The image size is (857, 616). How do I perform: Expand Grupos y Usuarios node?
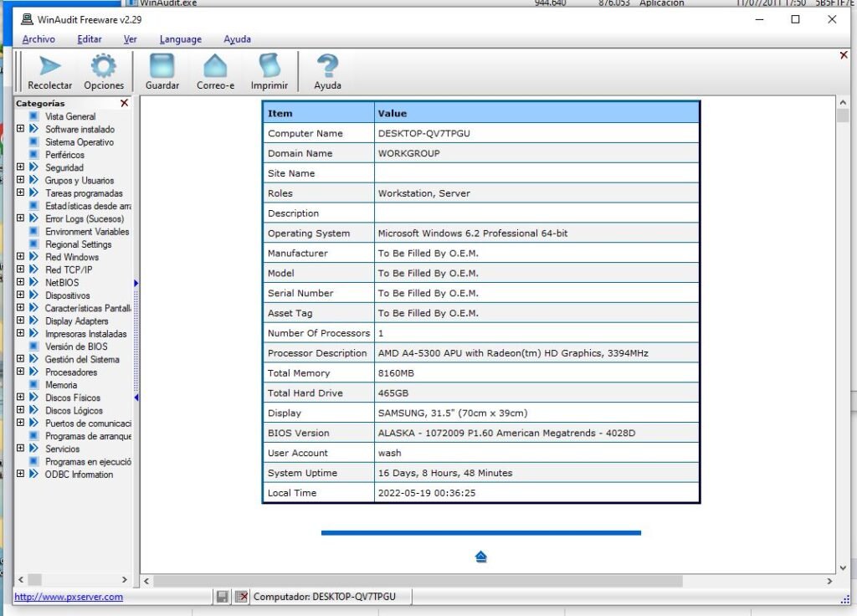pos(20,180)
